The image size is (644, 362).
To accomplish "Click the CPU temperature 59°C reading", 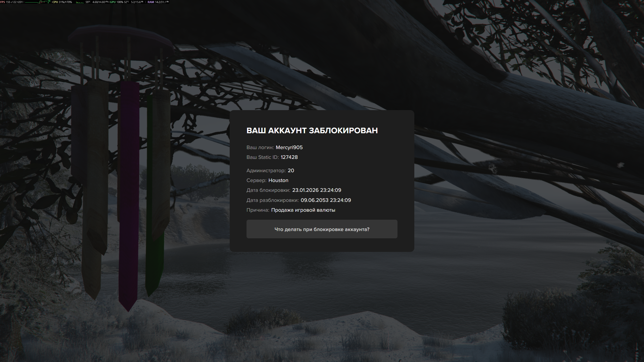I will (88, 2).
